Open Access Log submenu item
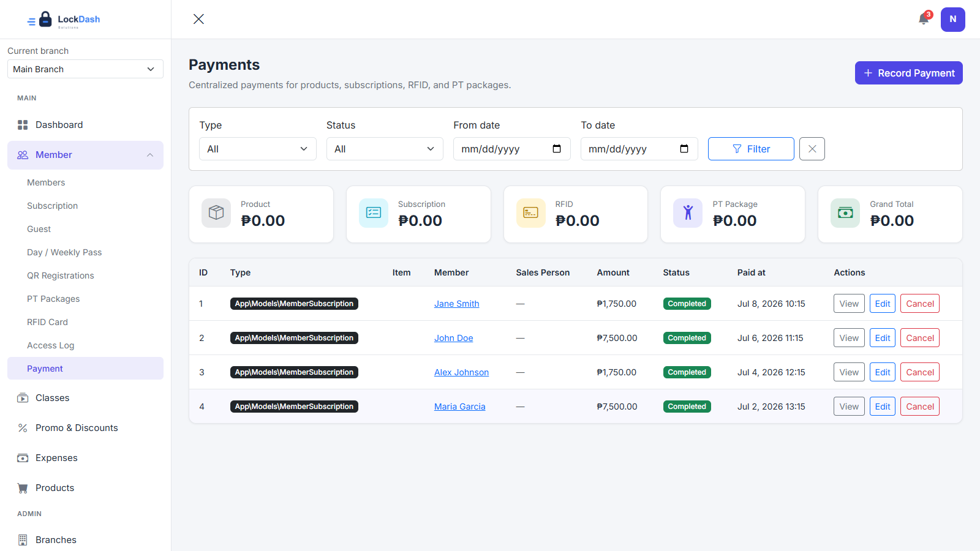This screenshot has width=980, height=551. point(50,345)
